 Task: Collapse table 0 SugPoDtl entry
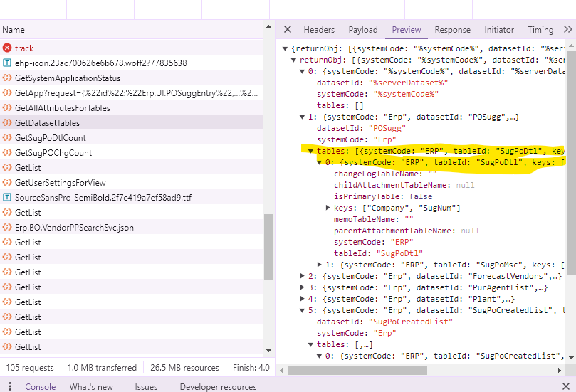pyautogui.click(x=319, y=162)
